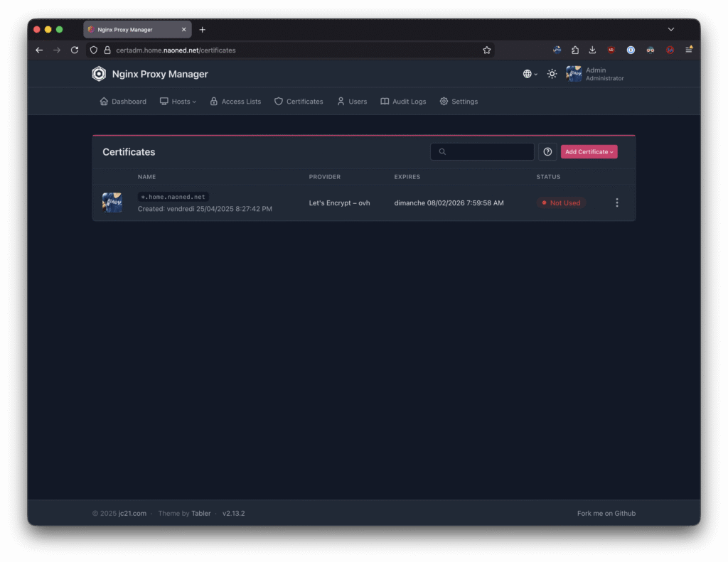This screenshot has width=728, height=562.
Task: Open a new browser tab
Action: pos(203,30)
